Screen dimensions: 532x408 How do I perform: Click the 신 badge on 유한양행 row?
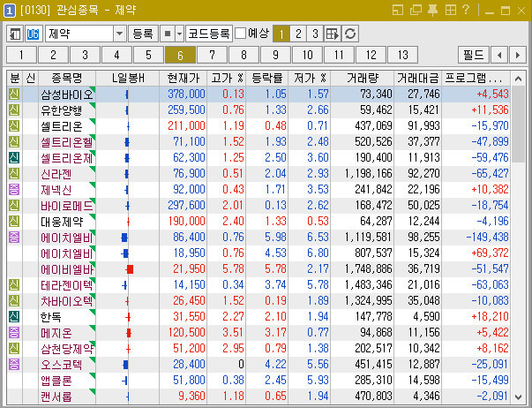click(x=14, y=110)
